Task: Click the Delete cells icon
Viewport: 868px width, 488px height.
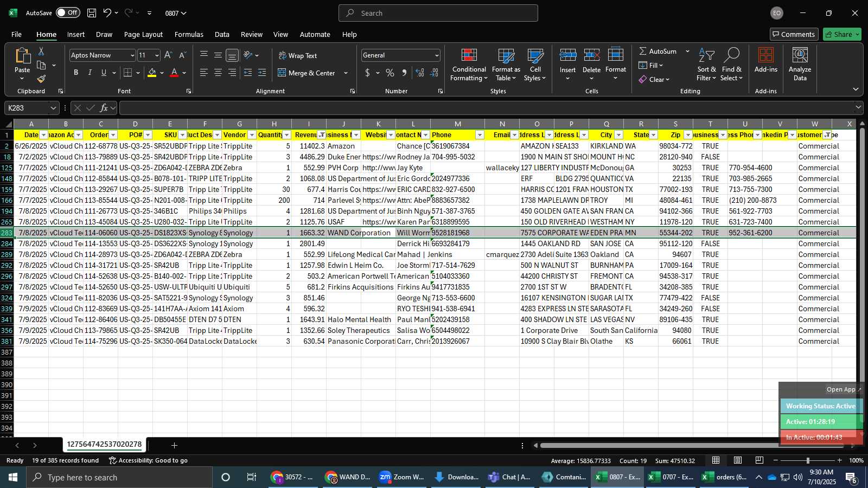Action: point(592,55)
